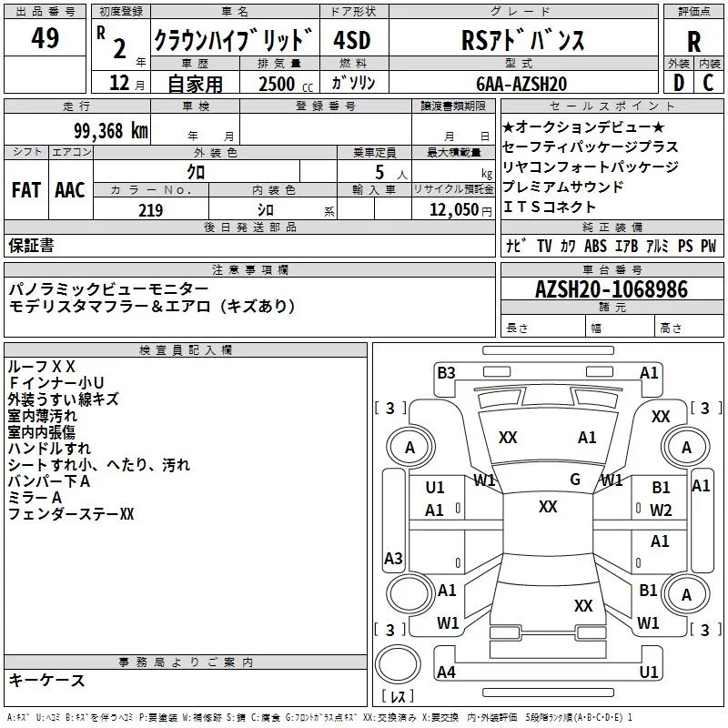Viewport: 728px width, 728px height.
Task: Click the front-left tire circle marked A
Action: (410, 448)
